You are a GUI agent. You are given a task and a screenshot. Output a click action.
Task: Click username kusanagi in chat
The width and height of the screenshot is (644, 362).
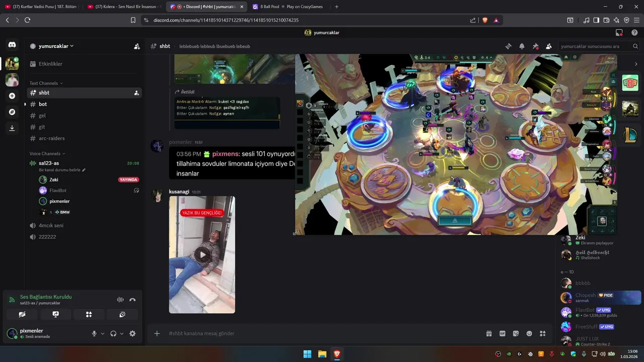(179, 192)
